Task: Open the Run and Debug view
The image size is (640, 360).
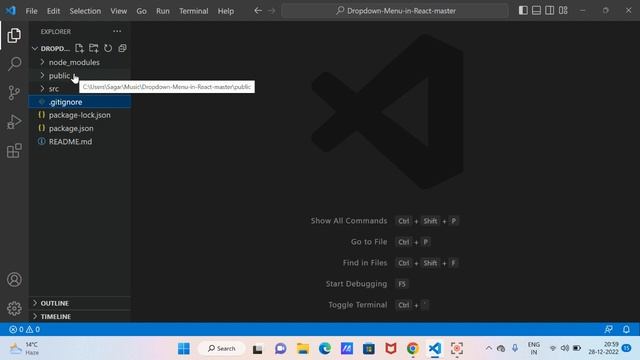Action: (x=14, y=122)
